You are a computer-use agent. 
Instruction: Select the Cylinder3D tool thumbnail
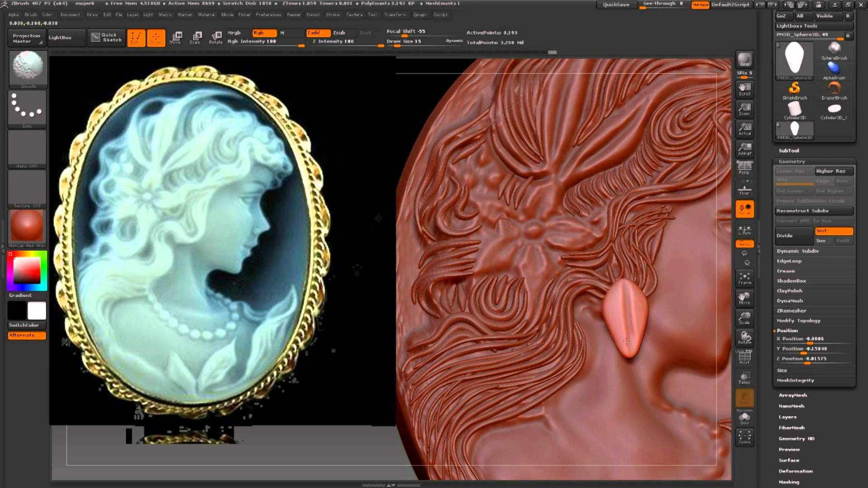pos(794,110)
